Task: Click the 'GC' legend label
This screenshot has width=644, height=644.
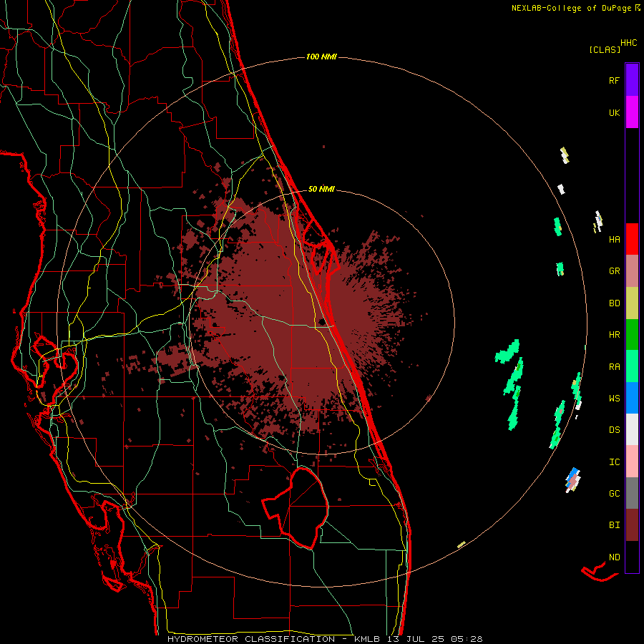Action: (614, 494)
